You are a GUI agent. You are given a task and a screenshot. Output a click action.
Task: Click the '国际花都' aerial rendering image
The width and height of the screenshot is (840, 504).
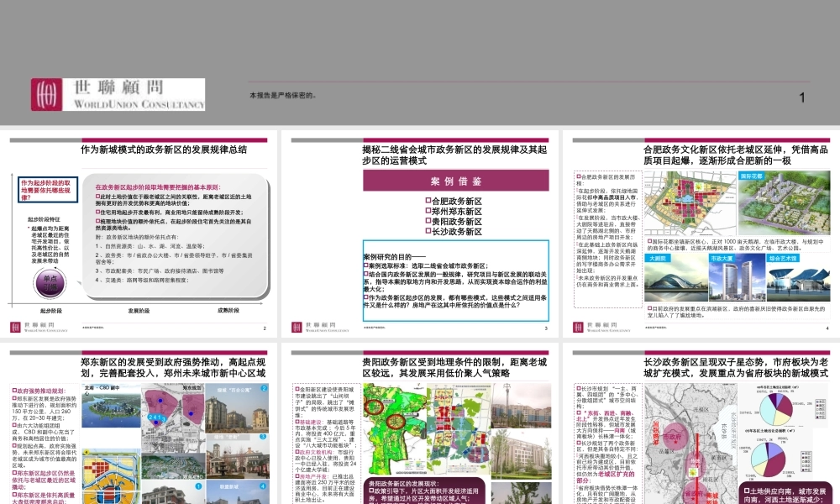click(x=785, y=203)
